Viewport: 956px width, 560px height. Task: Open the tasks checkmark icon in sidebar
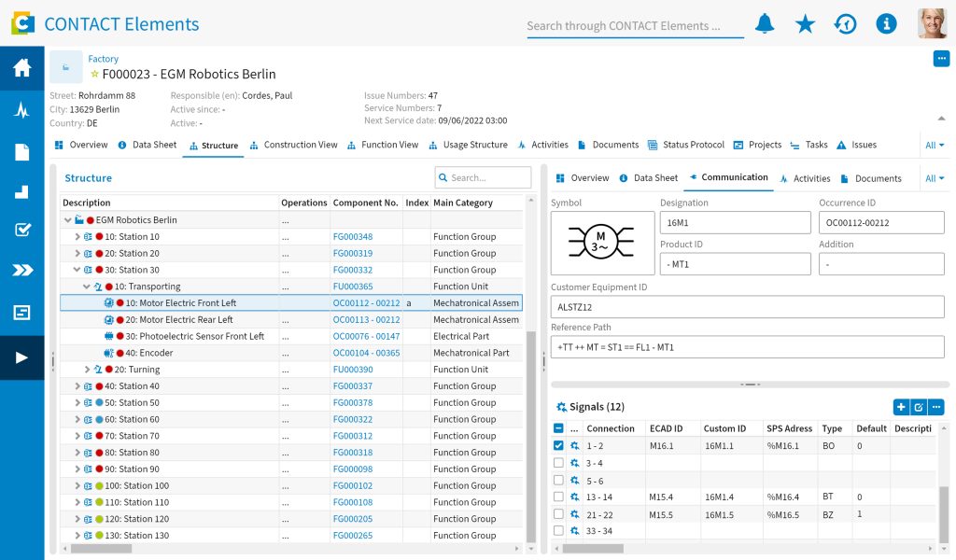click(x=21, y=230)
